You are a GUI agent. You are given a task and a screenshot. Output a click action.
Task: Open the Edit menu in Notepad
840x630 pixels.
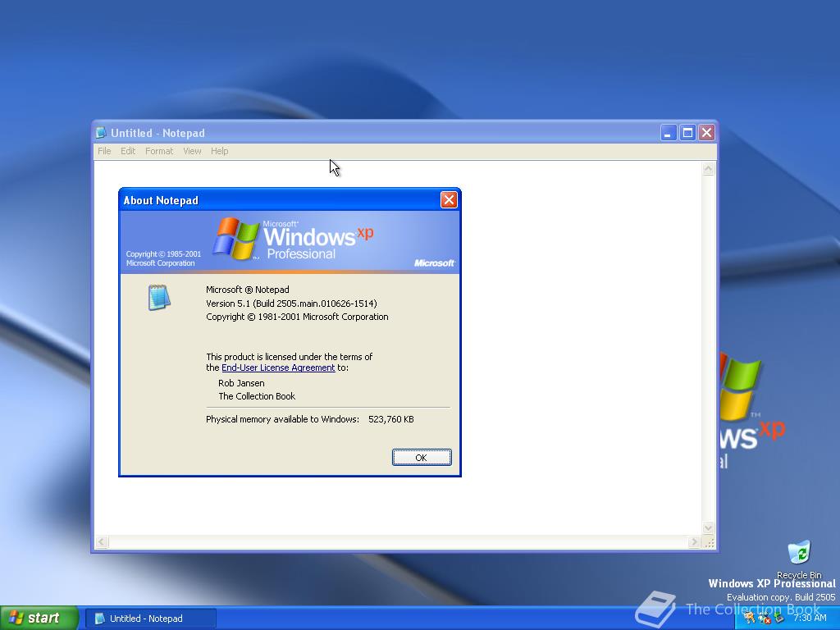coord(127,151)
